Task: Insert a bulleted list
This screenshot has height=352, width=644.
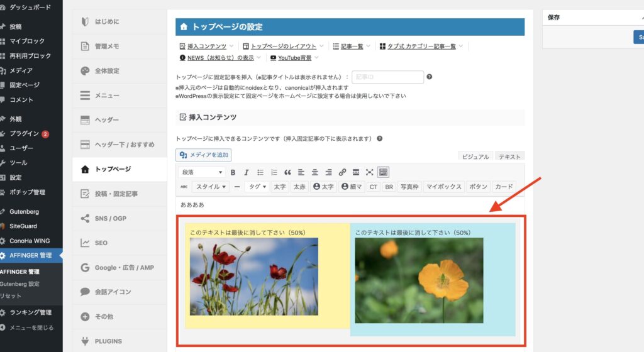Action: coord(260,172)
